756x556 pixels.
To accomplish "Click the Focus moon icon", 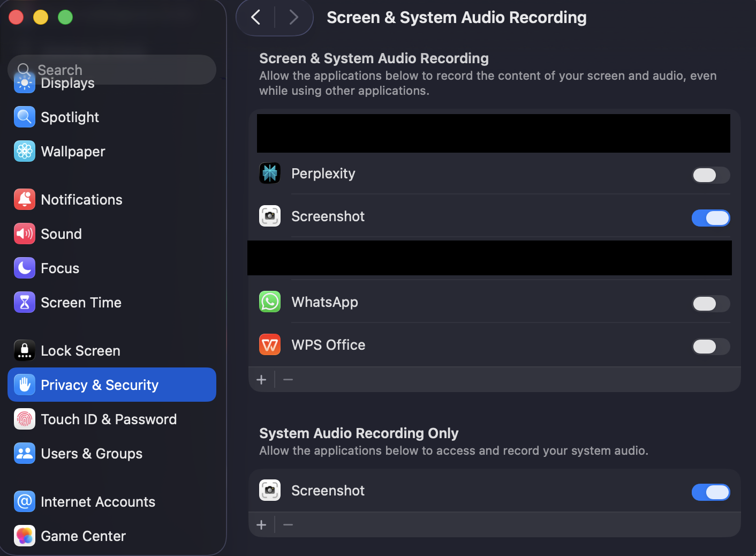I will pyautogui.click(x=25, y=268).
